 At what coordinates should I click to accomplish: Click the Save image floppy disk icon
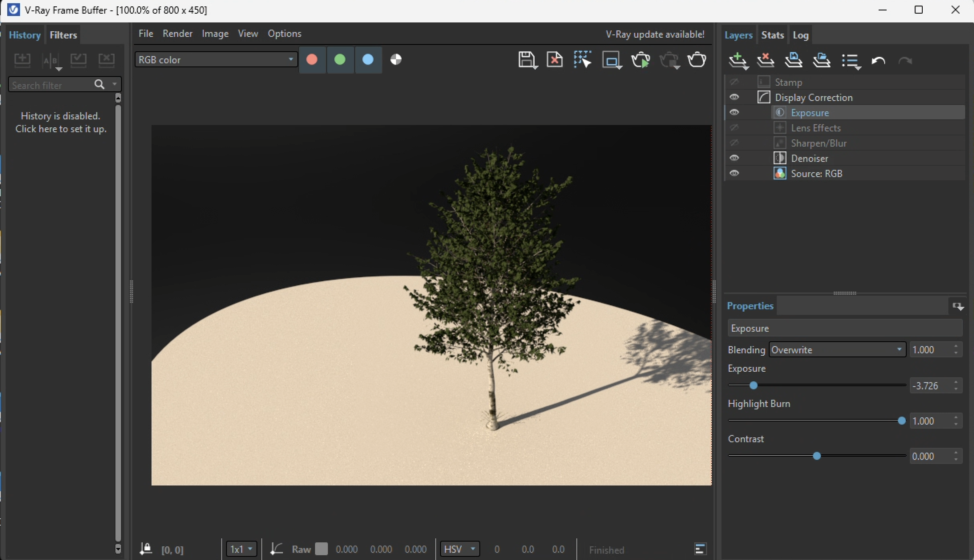[x=526, y=60]
